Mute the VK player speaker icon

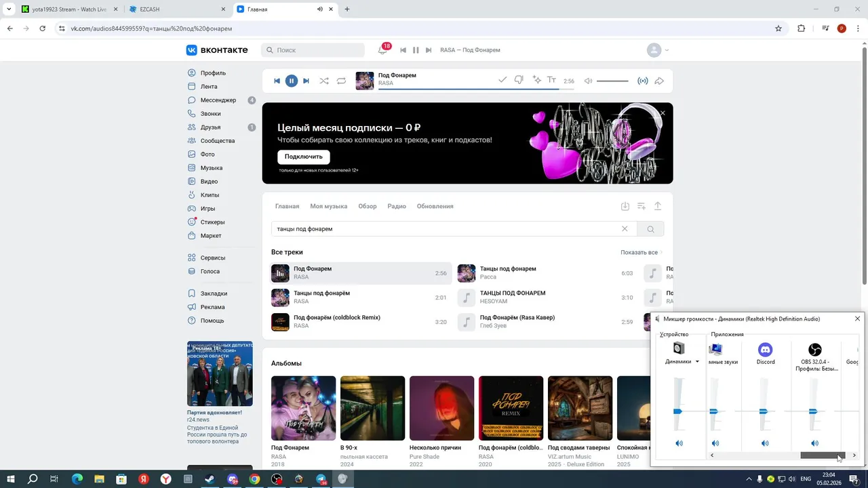pyautogui.click(x=588, y=81)
